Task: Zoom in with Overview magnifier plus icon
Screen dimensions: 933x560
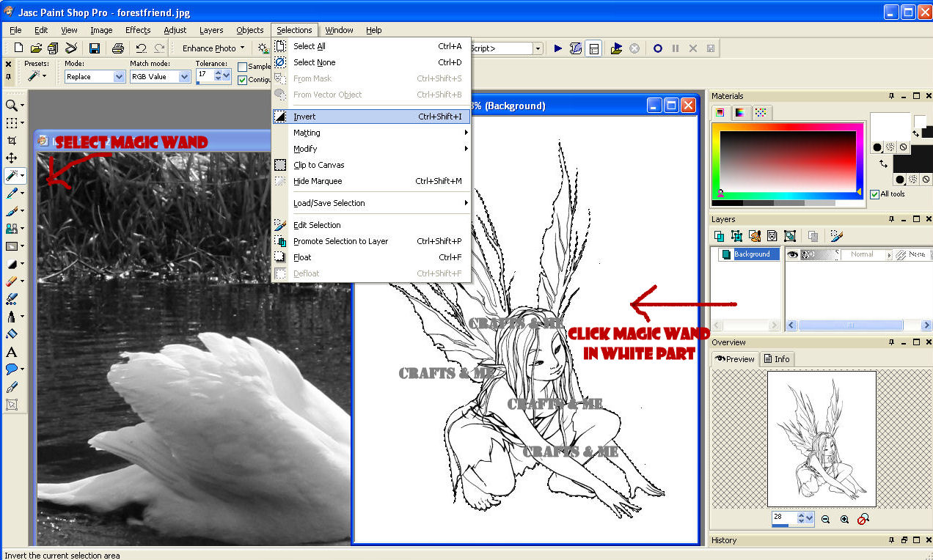Action: [844, 519]
